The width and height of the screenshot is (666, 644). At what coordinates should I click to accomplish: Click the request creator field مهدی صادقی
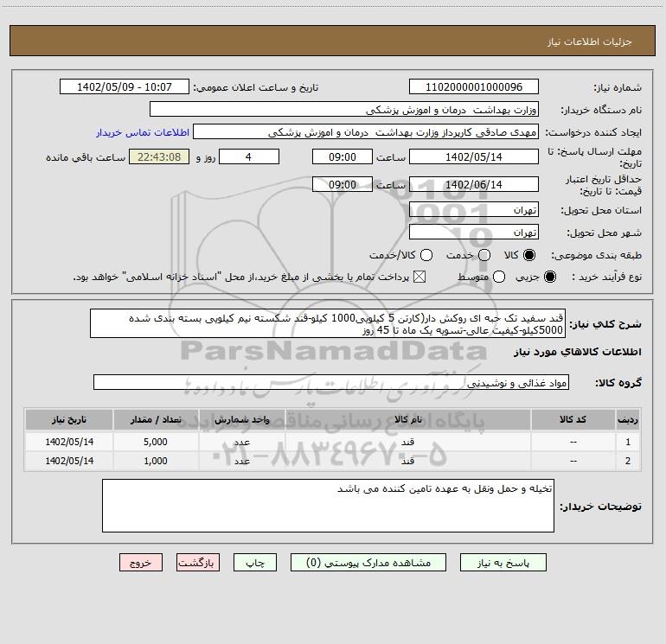[366, 132]
